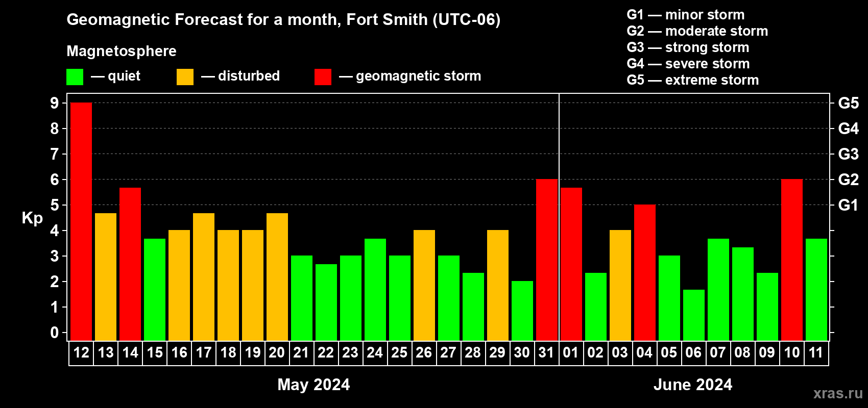This screenshot has width=868, height=408.
Task: Select the red bar for May 12
Action: 81,221
